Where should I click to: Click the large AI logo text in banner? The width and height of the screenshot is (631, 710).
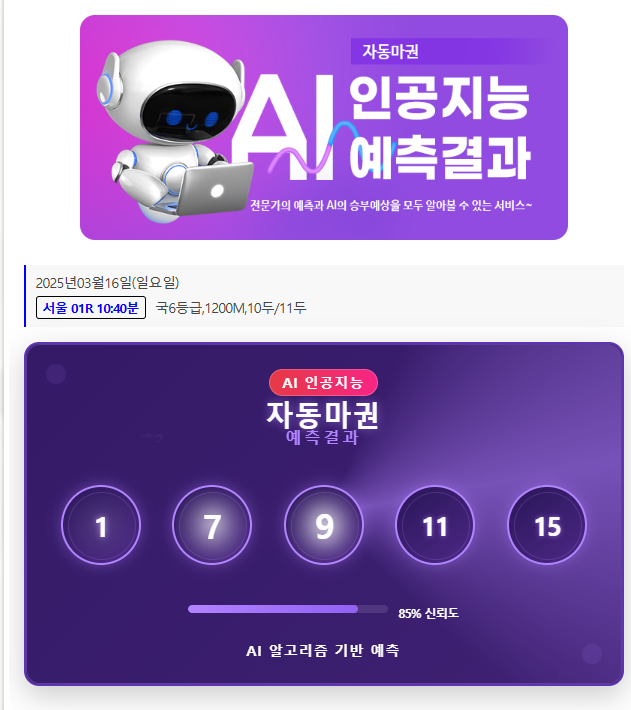pyautogui.click(x=284, y=127)
